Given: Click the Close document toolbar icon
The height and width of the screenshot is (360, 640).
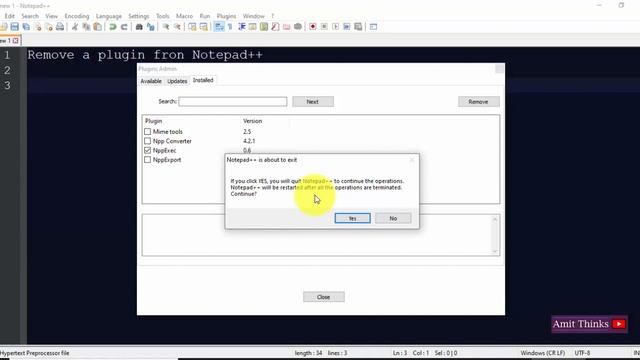Looking at the screenshot, I should [38, 27].
